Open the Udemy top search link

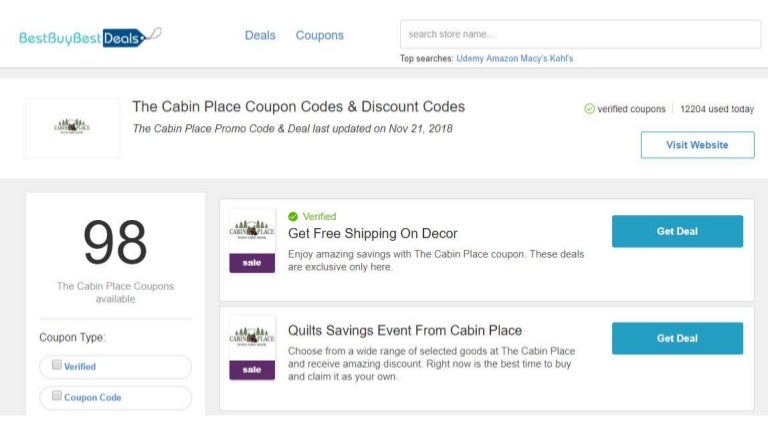470,59
